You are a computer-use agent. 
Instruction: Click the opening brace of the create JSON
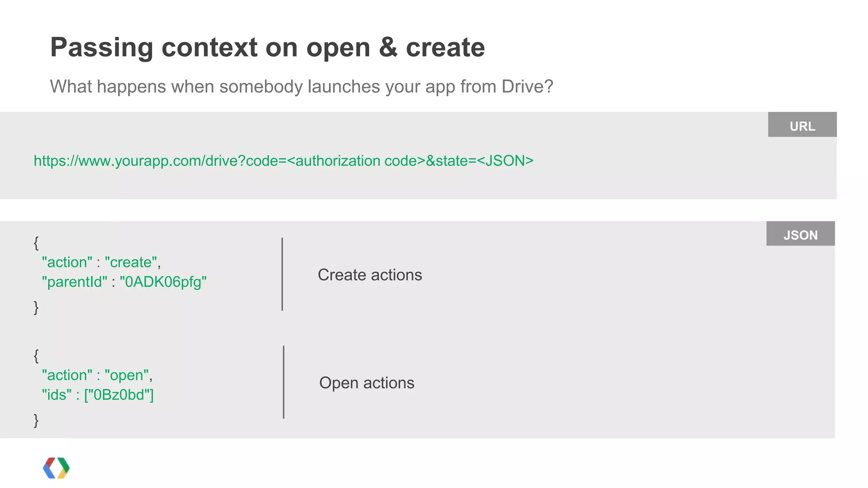36,243
